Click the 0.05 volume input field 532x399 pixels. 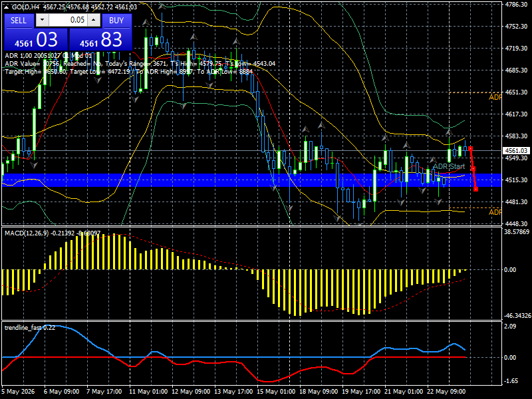point(68,20)
